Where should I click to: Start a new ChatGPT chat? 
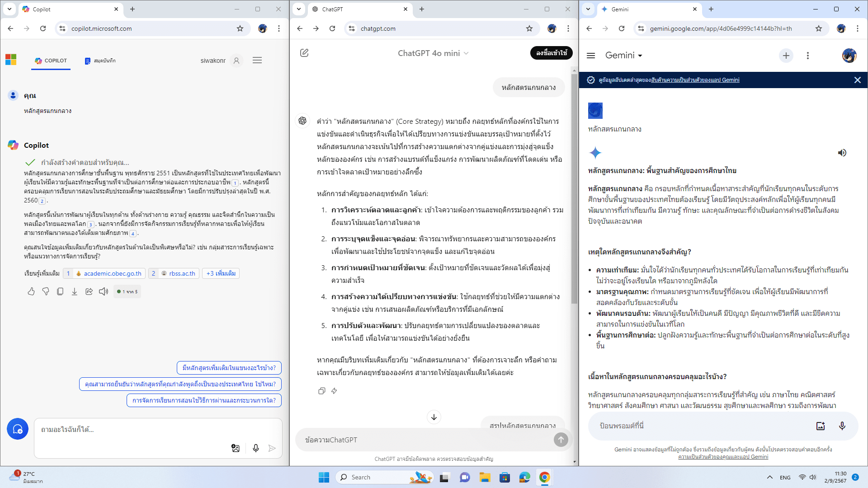click(x=304, y=53)
